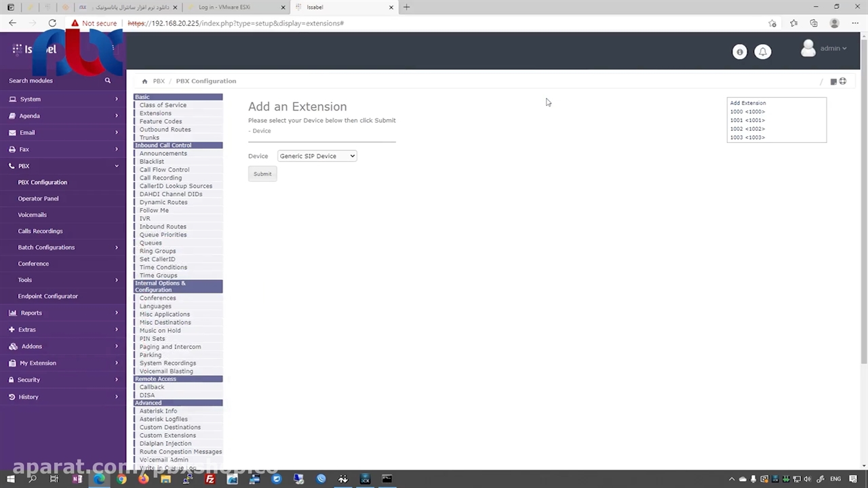868x488 pixels.
Task: Select extension 1002 from the list
Action: pos(747,129)
